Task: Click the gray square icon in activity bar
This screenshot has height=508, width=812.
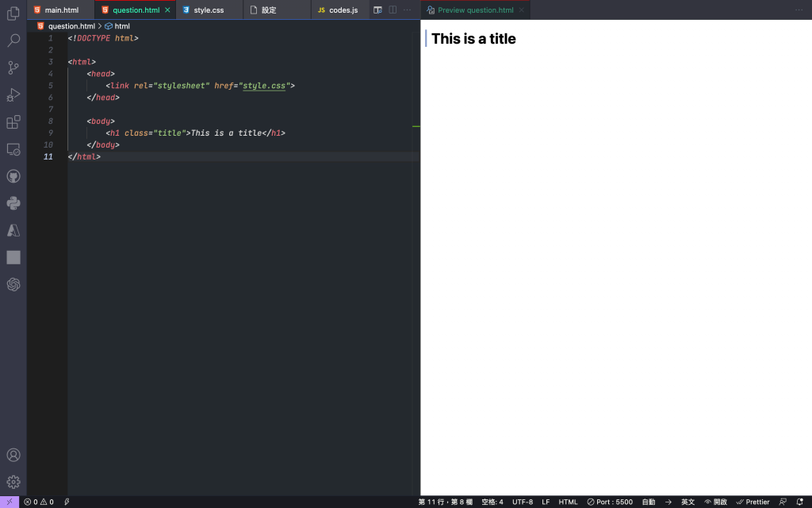Action: 13,258
